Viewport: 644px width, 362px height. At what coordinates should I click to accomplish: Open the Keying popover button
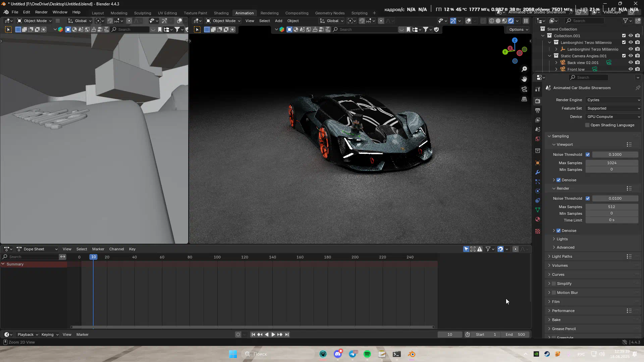(x=50, y=335)
